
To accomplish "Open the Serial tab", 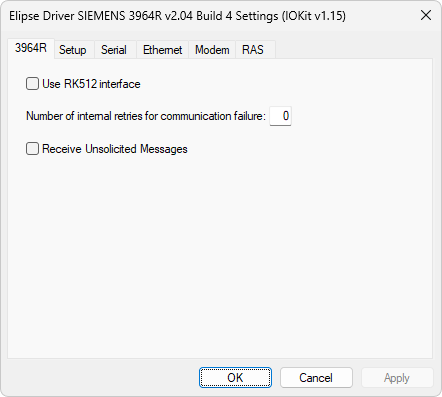I will tap(114, 50).
